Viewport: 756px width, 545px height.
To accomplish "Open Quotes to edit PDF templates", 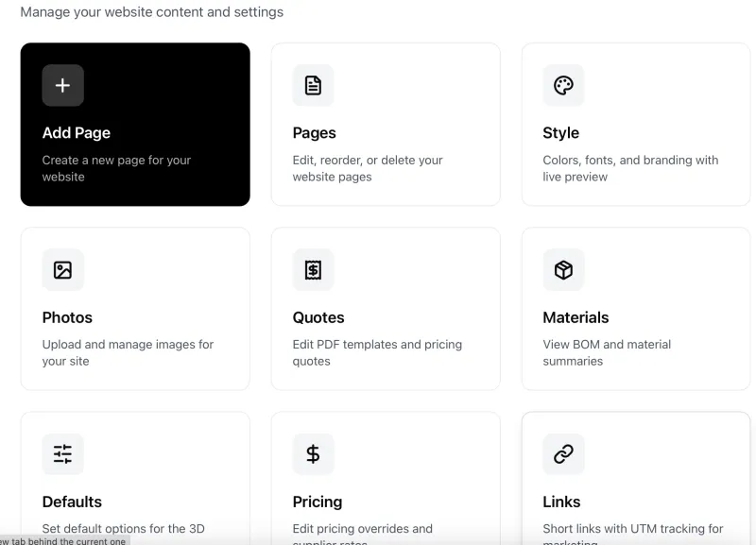I will (x=385, y=308).
